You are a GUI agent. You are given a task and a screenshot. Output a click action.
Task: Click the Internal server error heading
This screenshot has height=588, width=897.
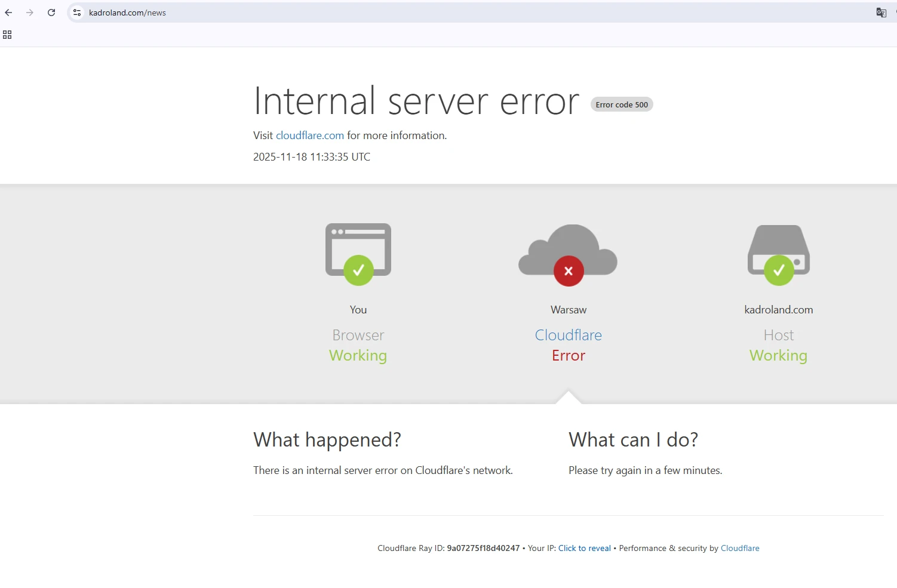point(416,101)
